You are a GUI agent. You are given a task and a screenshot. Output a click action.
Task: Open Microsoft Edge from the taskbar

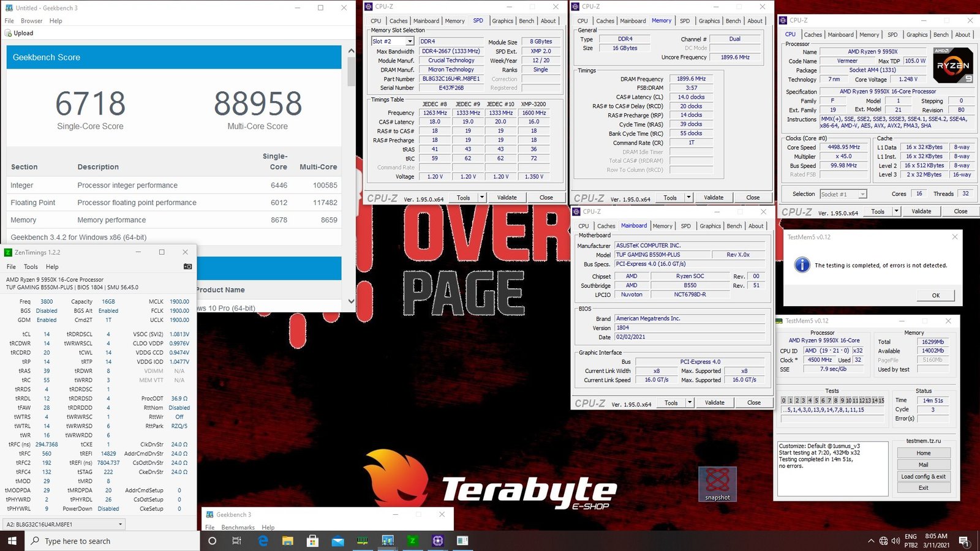coord(263,541)
